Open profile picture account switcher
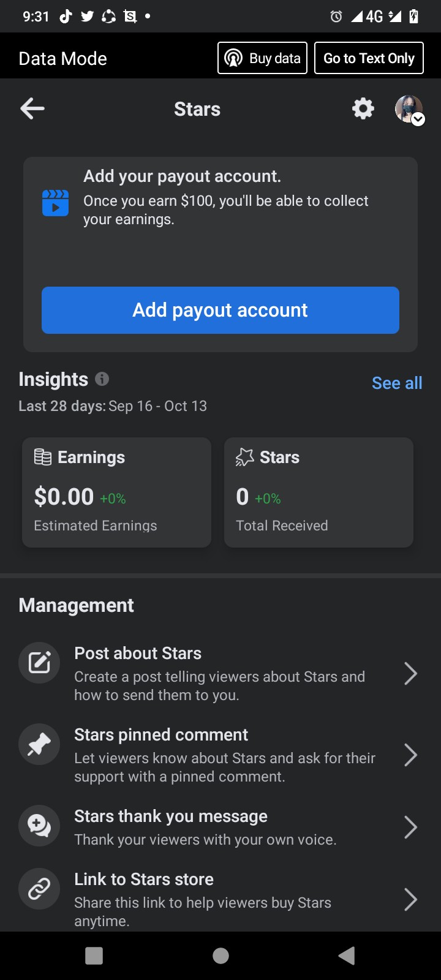The width and height of the screenshot is (441, 980). (x=409, y=110)
